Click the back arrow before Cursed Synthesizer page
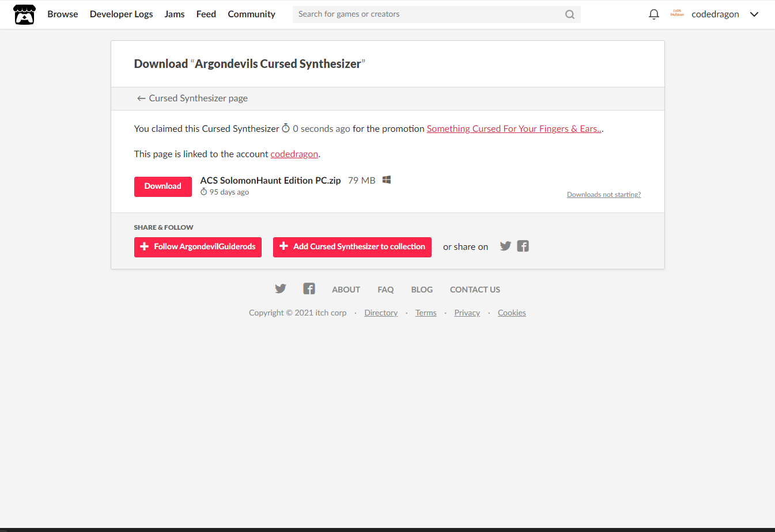The width and height of the screenshot is (775, 532). [141, 98]
